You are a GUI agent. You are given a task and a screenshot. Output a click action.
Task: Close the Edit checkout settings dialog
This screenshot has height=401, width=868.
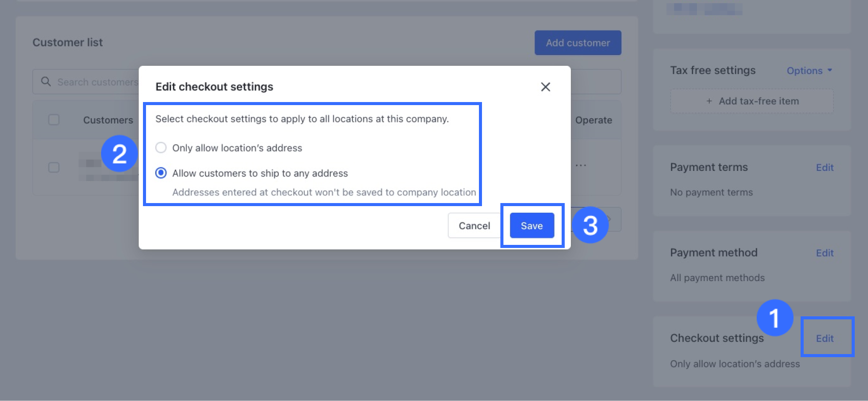coord(545,87)
